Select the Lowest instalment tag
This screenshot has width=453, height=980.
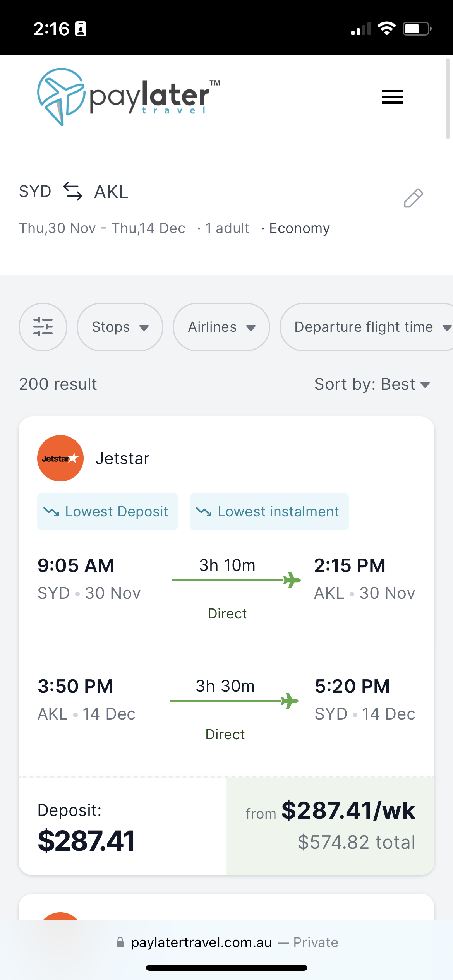(x=269, y=512)
